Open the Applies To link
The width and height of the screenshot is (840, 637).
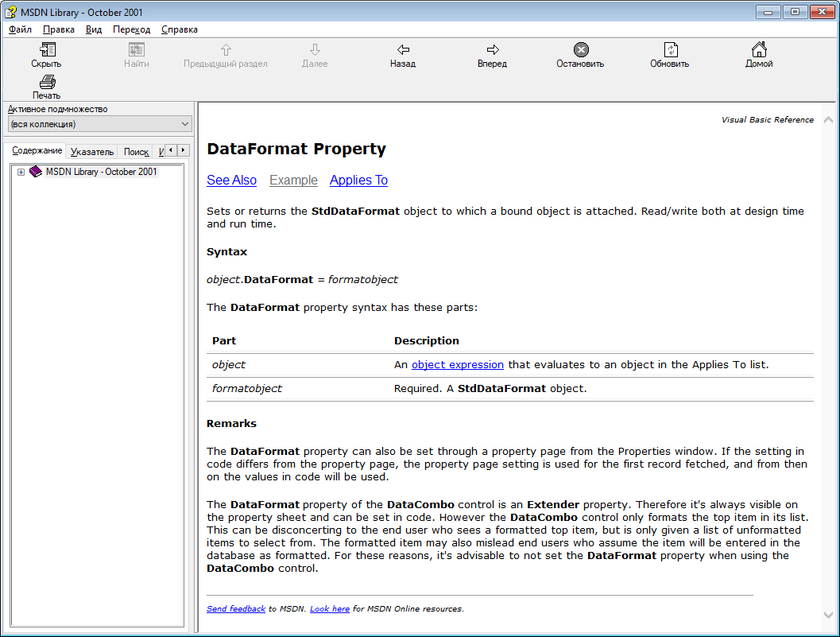click(x=358, y=181)
